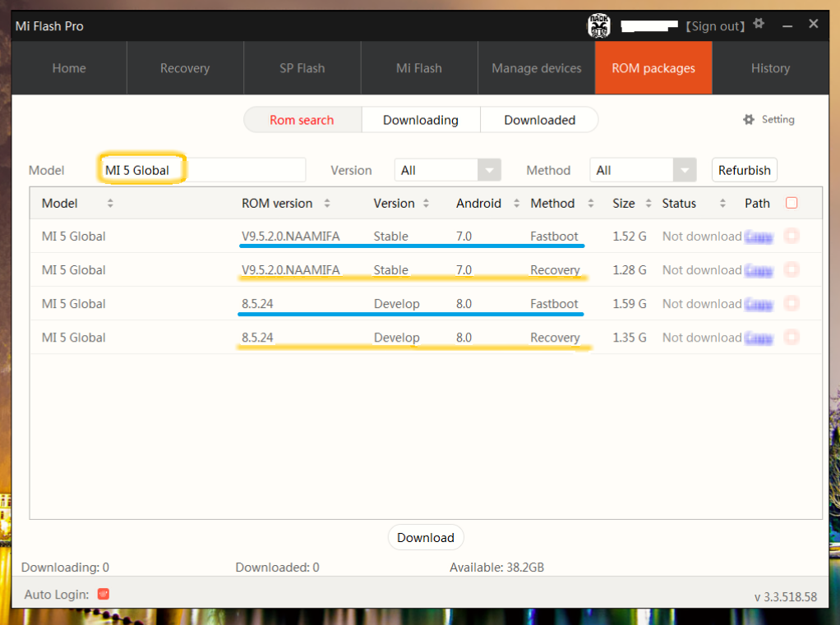Image resolution: width=840 pixels, height=625 pixels.
Task: Check the box for the 1.52 G Fastboot ROM
Action: coord(792,237)
